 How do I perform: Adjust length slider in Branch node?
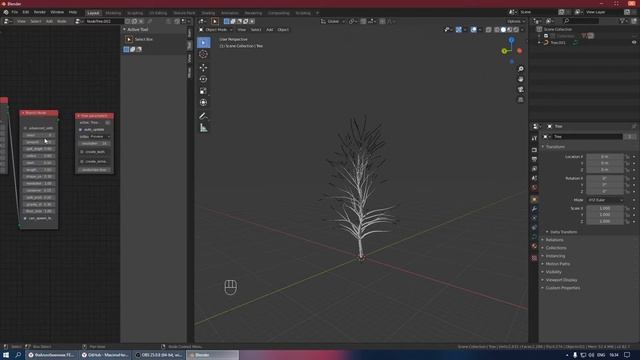pos(39,170)
